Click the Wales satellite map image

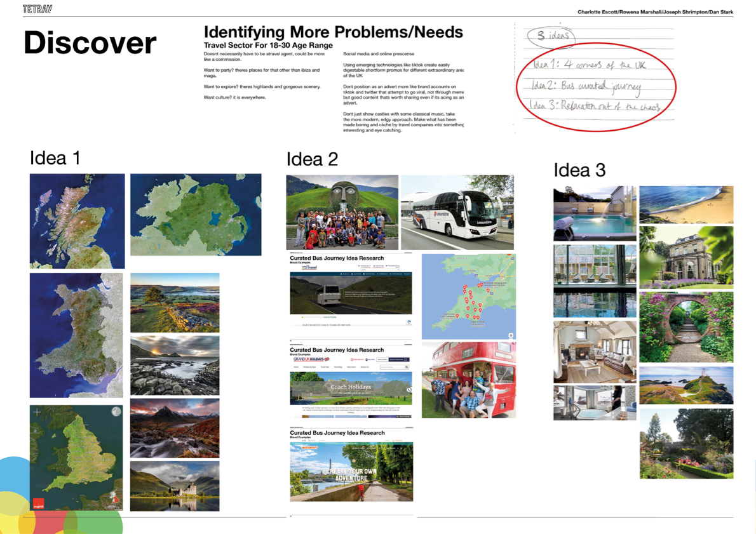point(76,335)
